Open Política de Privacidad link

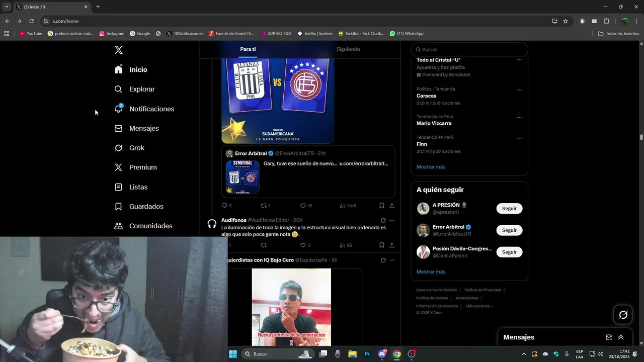[482, 290]
